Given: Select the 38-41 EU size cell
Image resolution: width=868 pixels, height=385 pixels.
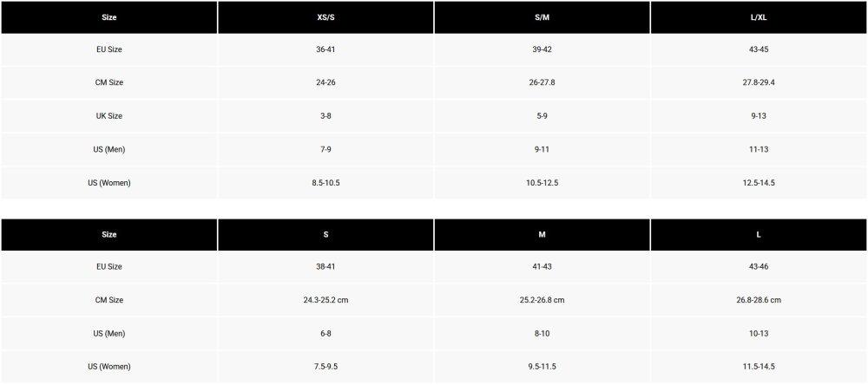Looking at the screenshot, I should click(325, 267).
